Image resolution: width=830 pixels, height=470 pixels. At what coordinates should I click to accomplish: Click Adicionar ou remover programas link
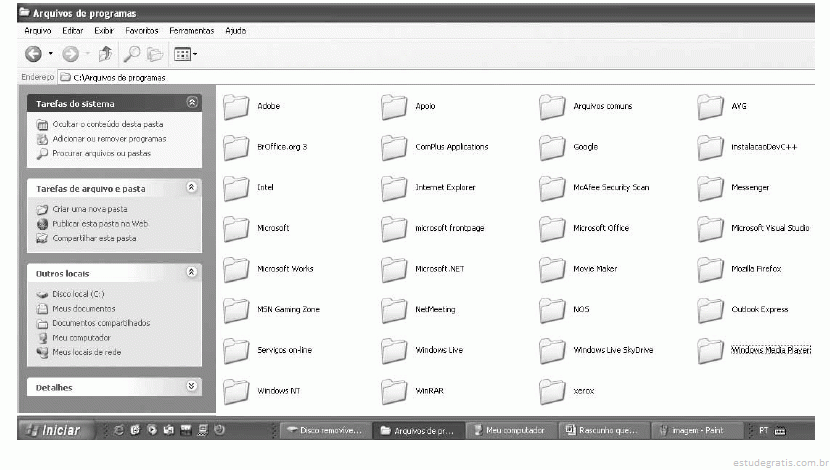[109, 139]
